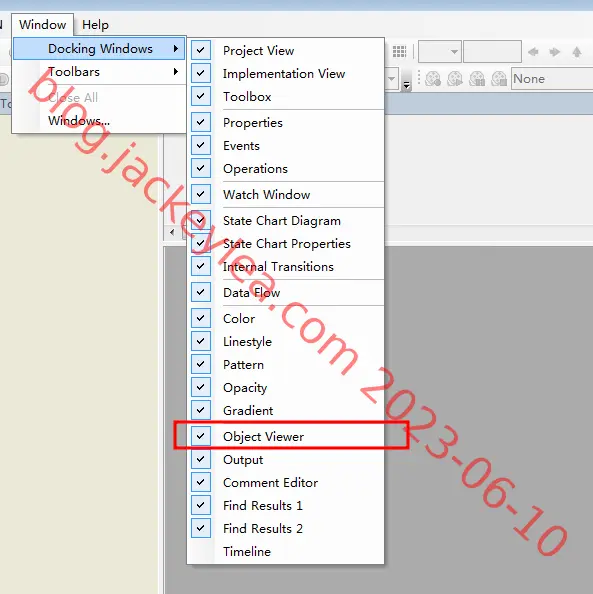Click the forward arrow navigation icon

555,52
